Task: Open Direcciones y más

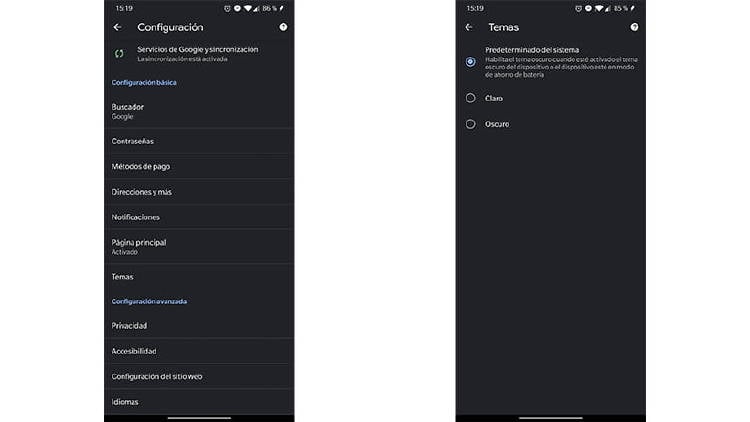Action: pyautogui.click(x=199, y=192)
